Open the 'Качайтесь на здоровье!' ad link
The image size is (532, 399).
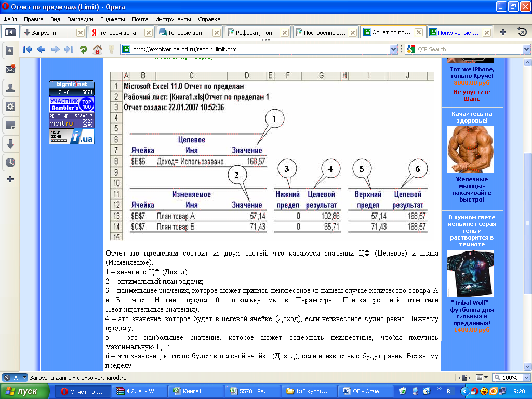click(472, 117)
